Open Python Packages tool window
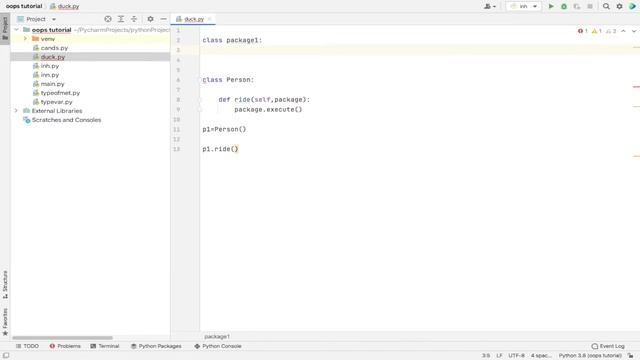Image resolution: width=640 pixels, height=360 pixels. pyautogui.click(x=156, y=346)
